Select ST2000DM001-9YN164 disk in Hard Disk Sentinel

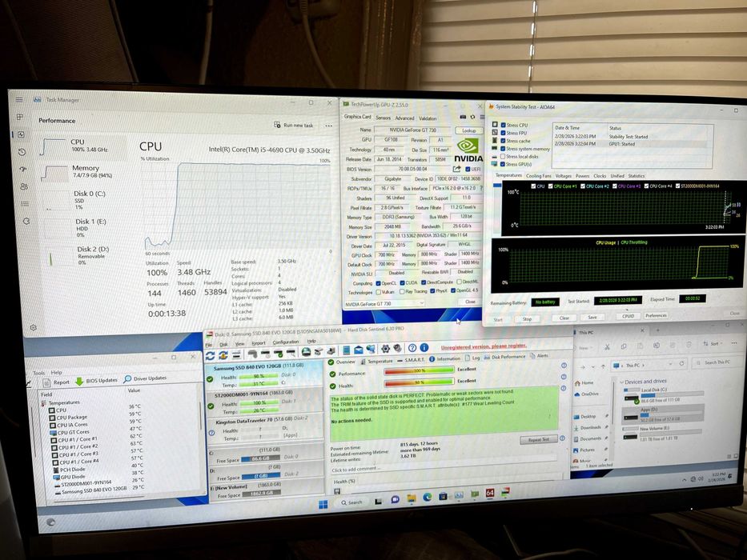(264, 403)
